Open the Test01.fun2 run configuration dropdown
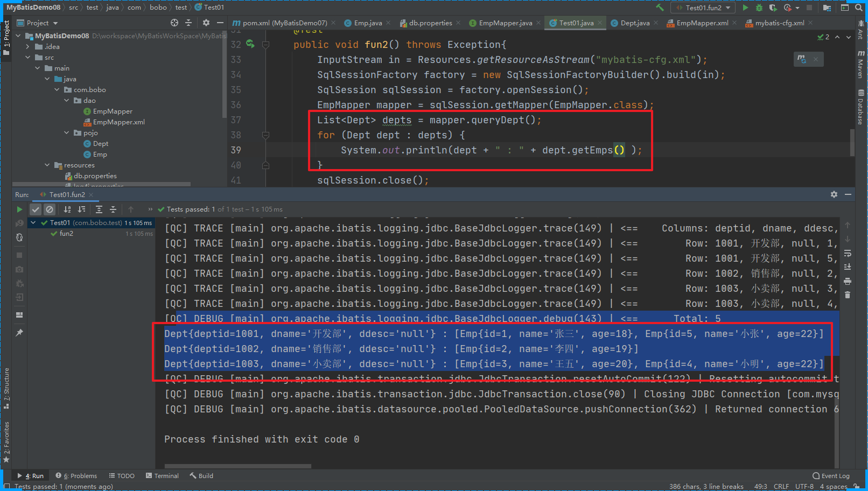Viewport: 868px width, 491px height. (x=703, y=8)
